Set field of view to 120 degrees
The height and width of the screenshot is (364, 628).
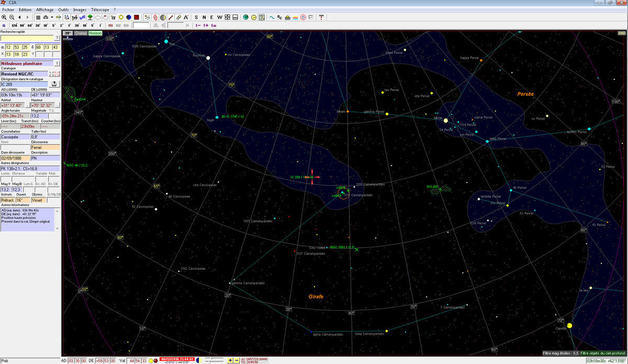[14, 25]
